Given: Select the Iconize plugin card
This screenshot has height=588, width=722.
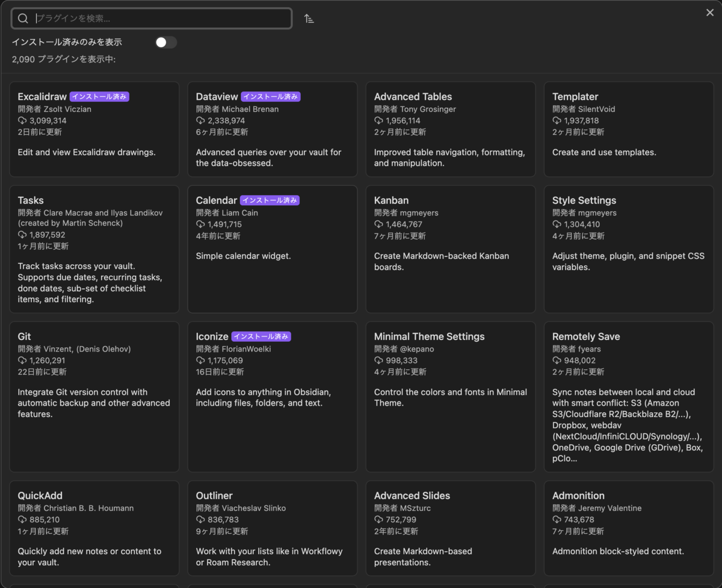Looking at the screenshot, I should coord(272,397).
